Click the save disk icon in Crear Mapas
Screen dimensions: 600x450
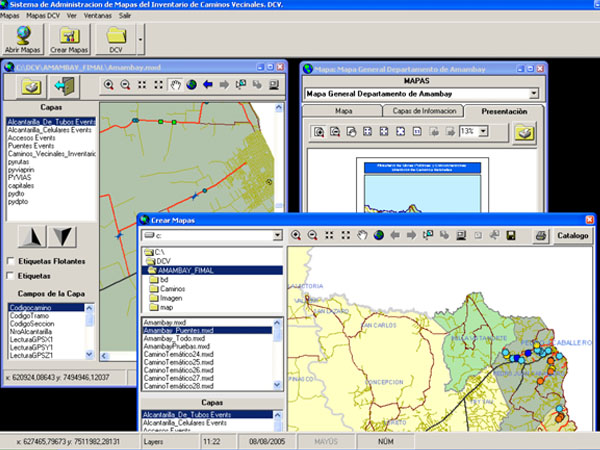tap(510, 235)
